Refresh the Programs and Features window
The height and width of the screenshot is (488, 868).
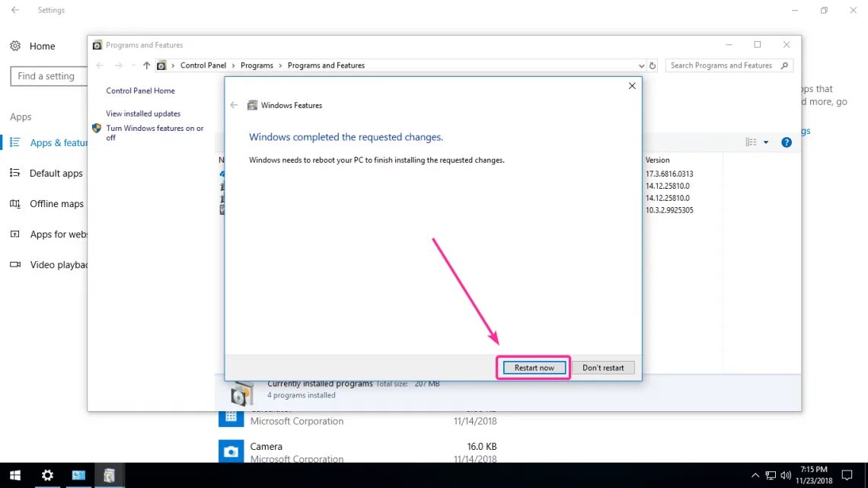653,65
